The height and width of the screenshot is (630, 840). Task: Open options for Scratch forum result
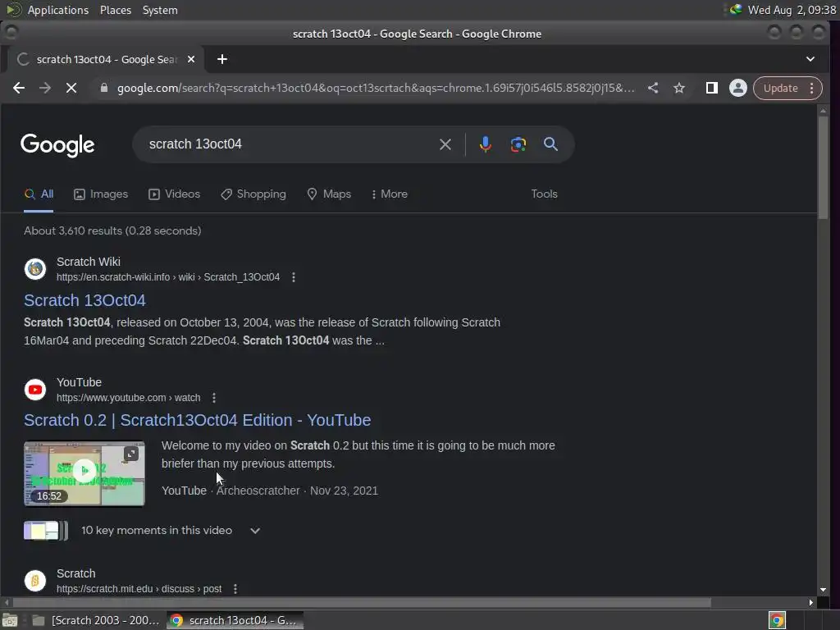(x=235, y=589)
